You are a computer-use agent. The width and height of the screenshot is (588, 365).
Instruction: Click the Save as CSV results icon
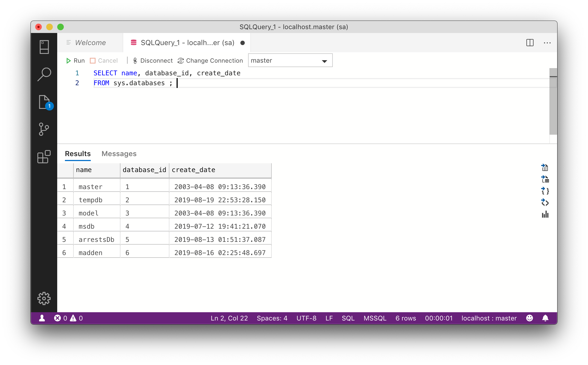pyautogui.click(x=545, y=167)
